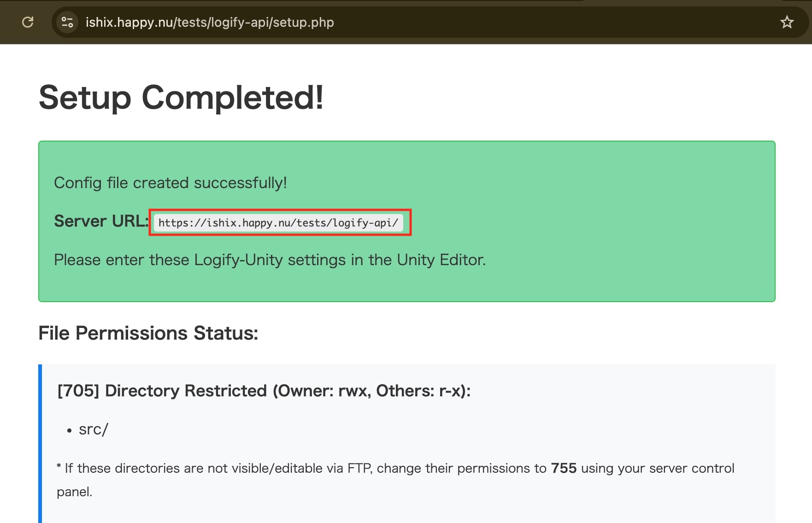Click the "File Permissions Status:" heading

[148, 333]
